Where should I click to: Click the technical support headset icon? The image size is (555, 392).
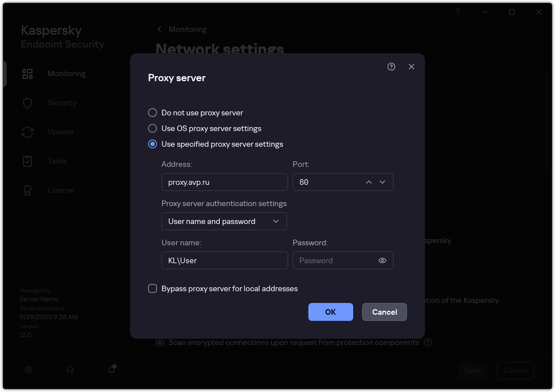click(70, 370)
